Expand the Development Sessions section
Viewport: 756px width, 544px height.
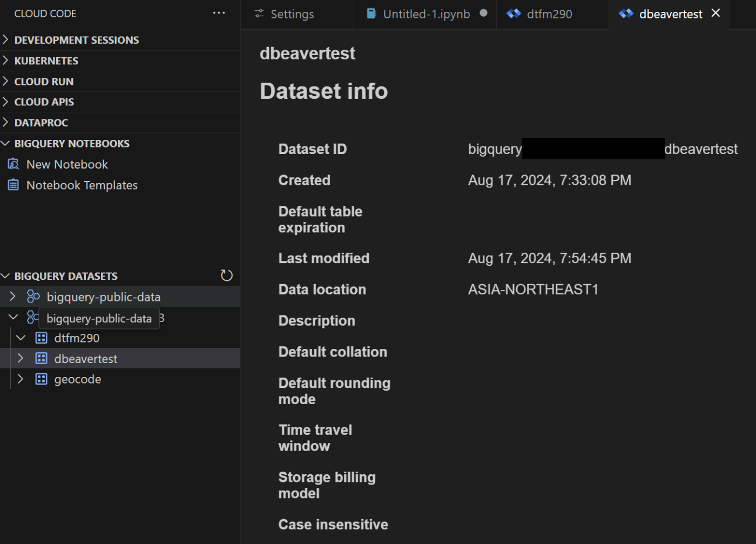click(x=5, y=39)
